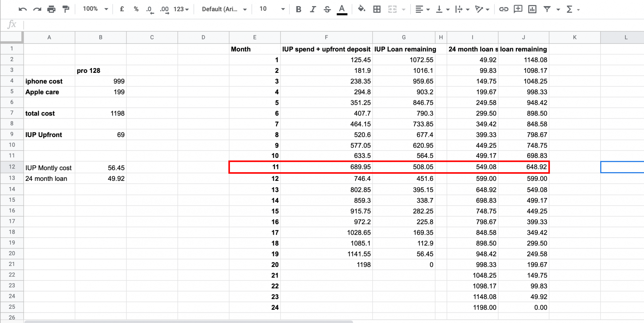Select the '24 month loan' label in column A

point(49,179)
